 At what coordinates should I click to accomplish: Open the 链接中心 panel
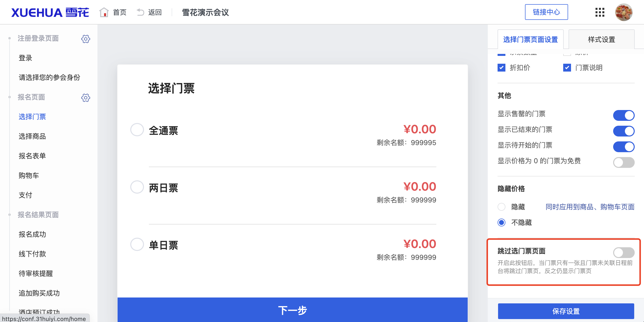point(547,12)
